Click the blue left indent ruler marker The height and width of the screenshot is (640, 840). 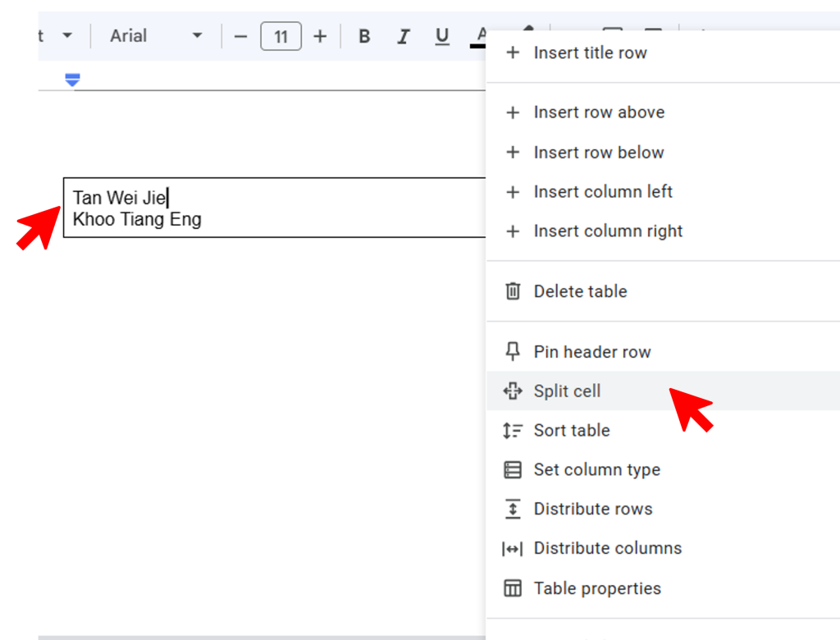pos(72,80)
